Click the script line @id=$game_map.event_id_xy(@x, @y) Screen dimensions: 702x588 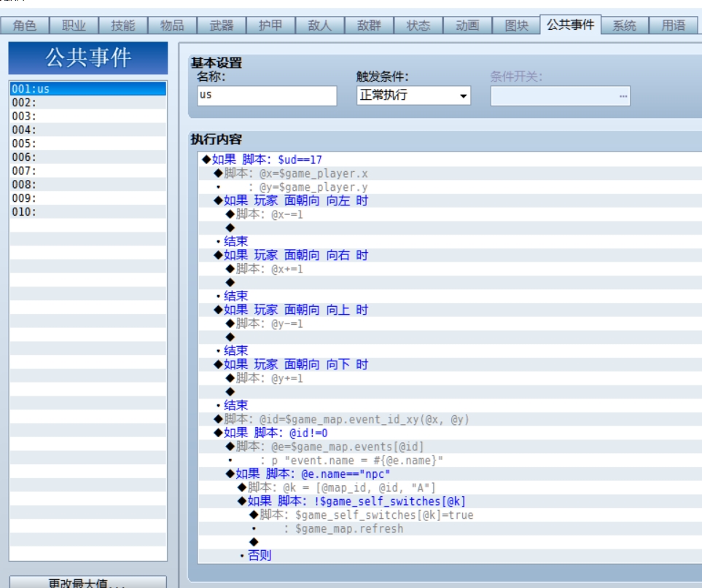[450, 419]
